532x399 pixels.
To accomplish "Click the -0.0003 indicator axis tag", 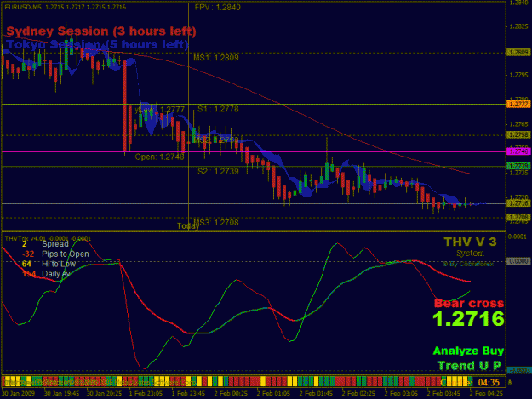I will click(x=518, y=370).
